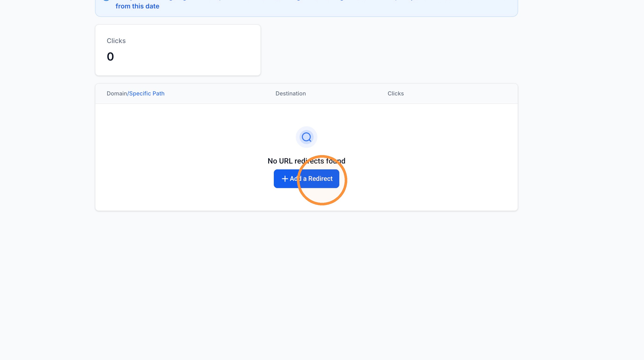
Task: Click the 0 clicks count value
Action: pos(110,56)
